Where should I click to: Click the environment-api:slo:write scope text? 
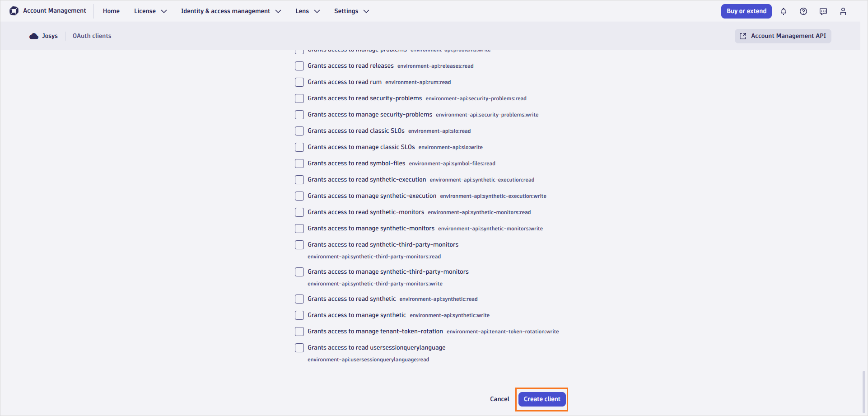pos(450,147)
